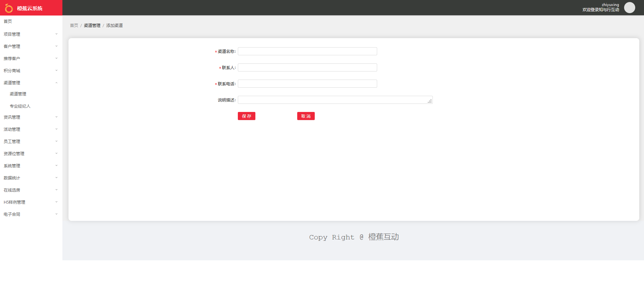Expand chevron beside 项目管理

click(56, 34)
